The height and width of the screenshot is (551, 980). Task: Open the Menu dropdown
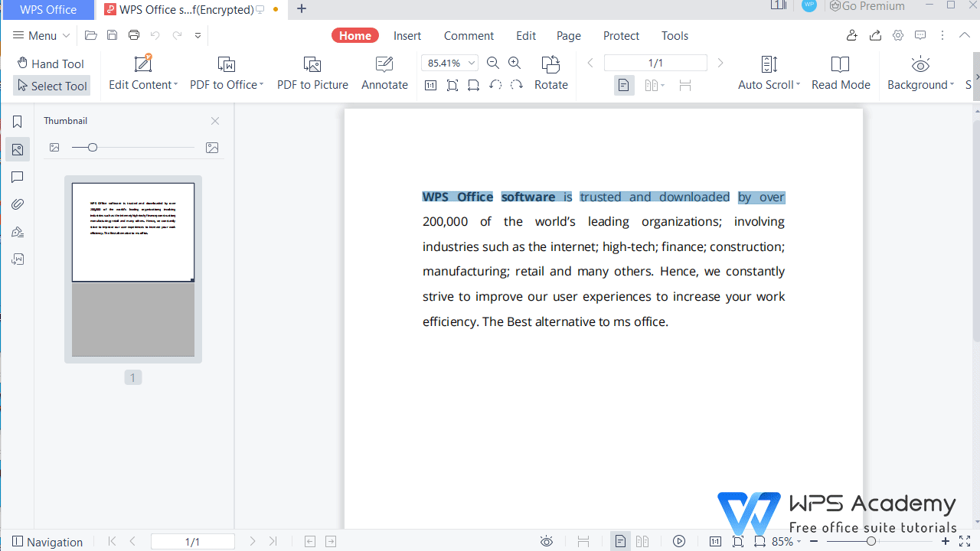42,35
